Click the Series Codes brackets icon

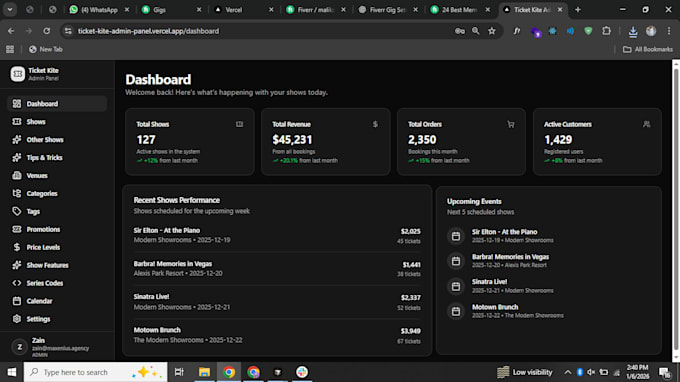16,283
